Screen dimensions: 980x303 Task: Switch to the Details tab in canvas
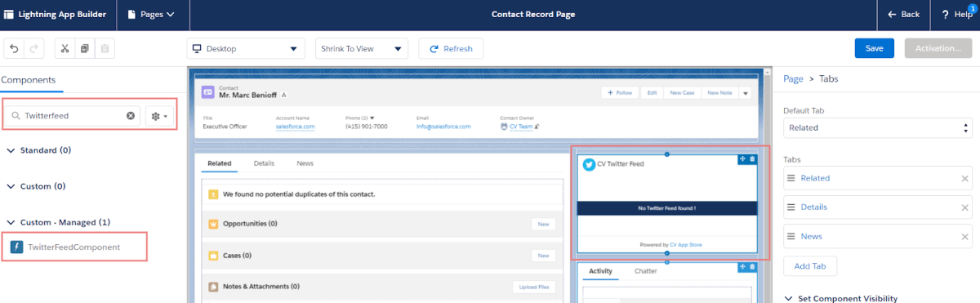tap(264, 163)
